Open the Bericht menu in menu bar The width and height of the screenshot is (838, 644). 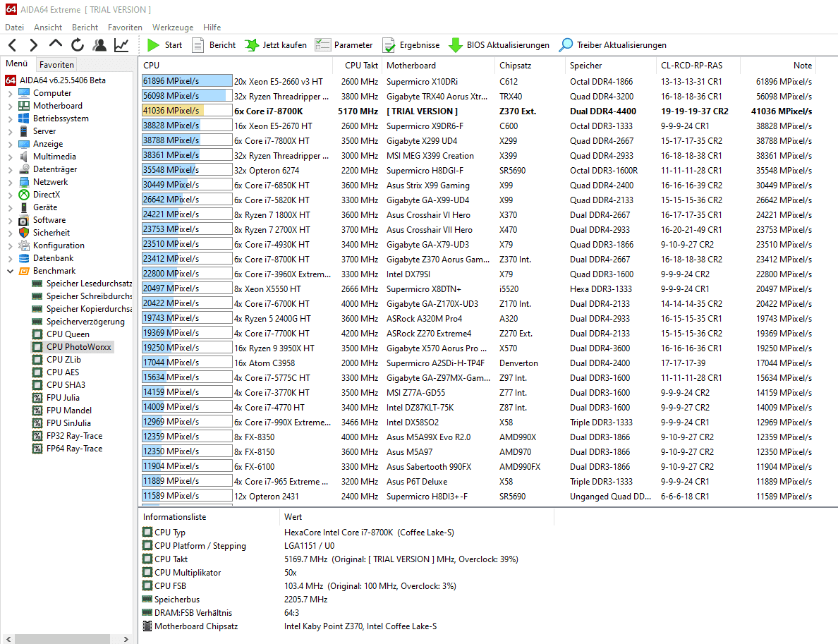(x=85, y=28)
